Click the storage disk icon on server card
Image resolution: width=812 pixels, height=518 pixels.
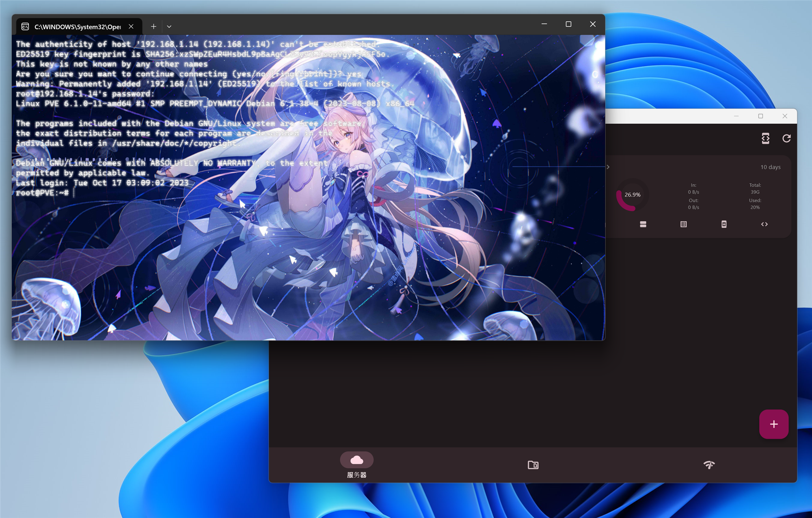click(643, 224)
